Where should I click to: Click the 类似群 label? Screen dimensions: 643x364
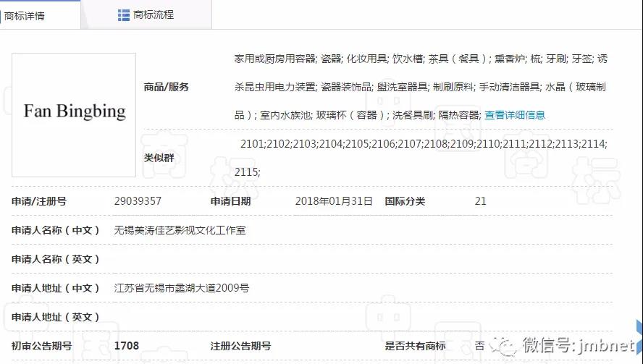pos(159,158)
